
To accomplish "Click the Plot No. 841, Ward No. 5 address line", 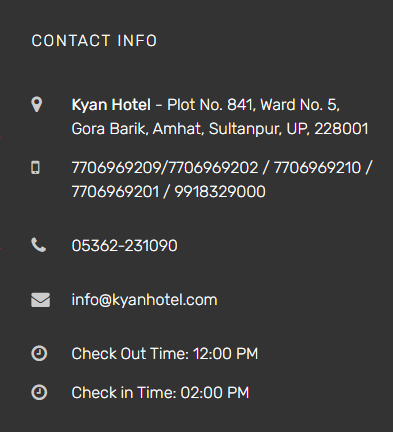I will pyautogui.click(x=253, y=105).
